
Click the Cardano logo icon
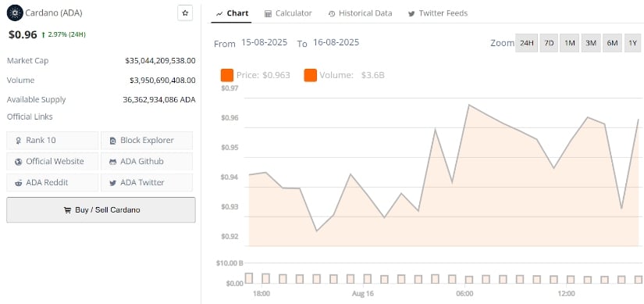(x=15, y=13)
